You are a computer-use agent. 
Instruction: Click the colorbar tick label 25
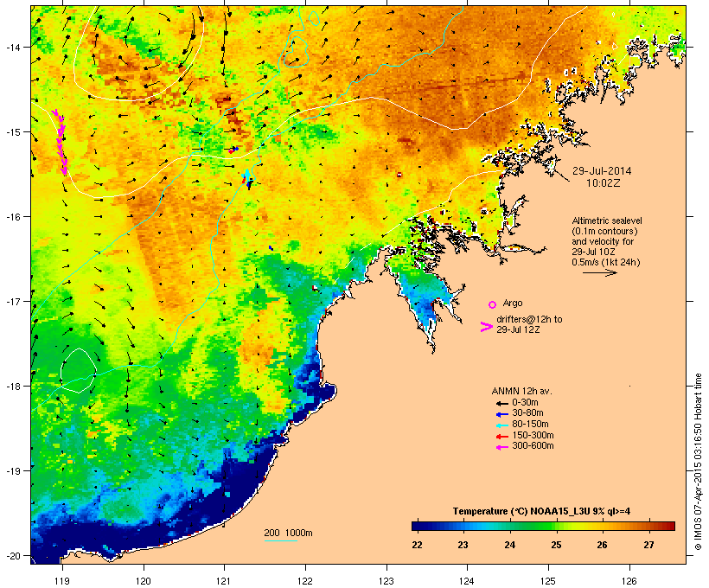tap(556, 545)
